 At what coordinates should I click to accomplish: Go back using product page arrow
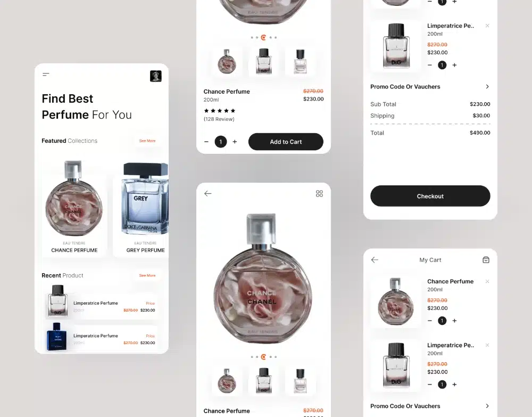point(207,193)
